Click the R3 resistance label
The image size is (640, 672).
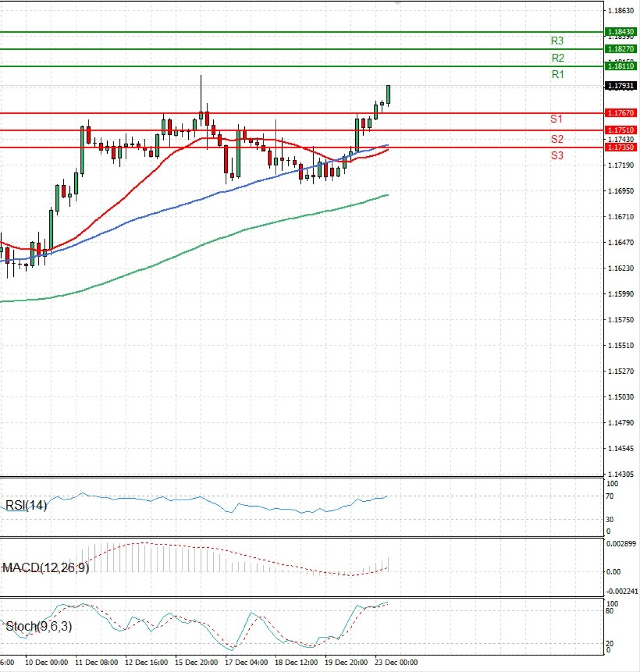[x=557, y=41]
